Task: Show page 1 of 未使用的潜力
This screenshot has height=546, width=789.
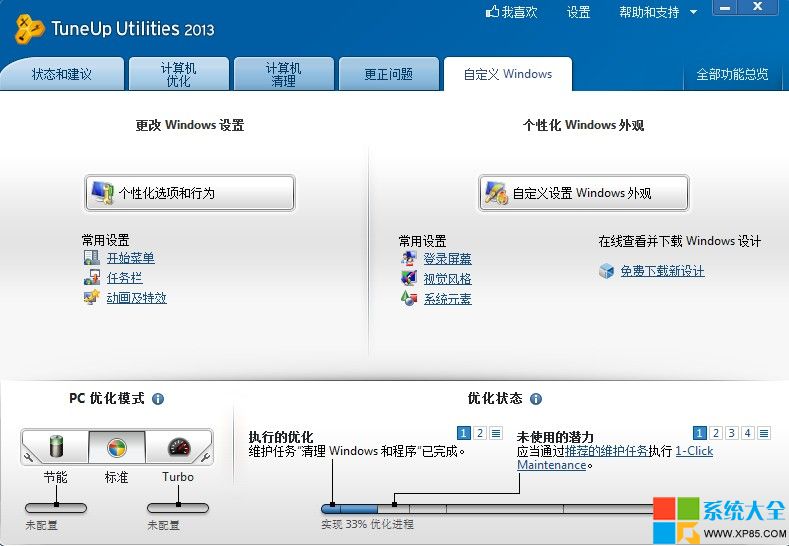Action: 699,433
